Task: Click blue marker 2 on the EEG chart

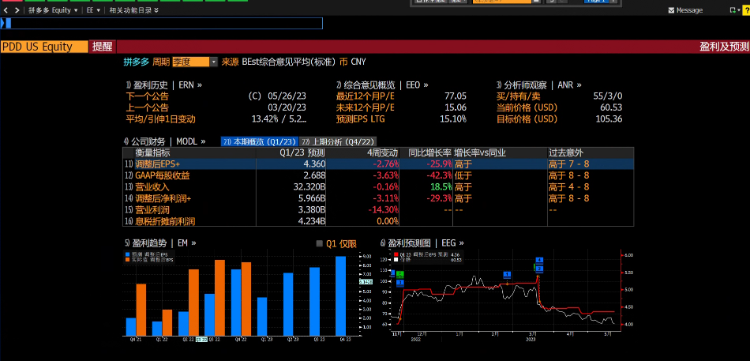Action: coord(539,269)
